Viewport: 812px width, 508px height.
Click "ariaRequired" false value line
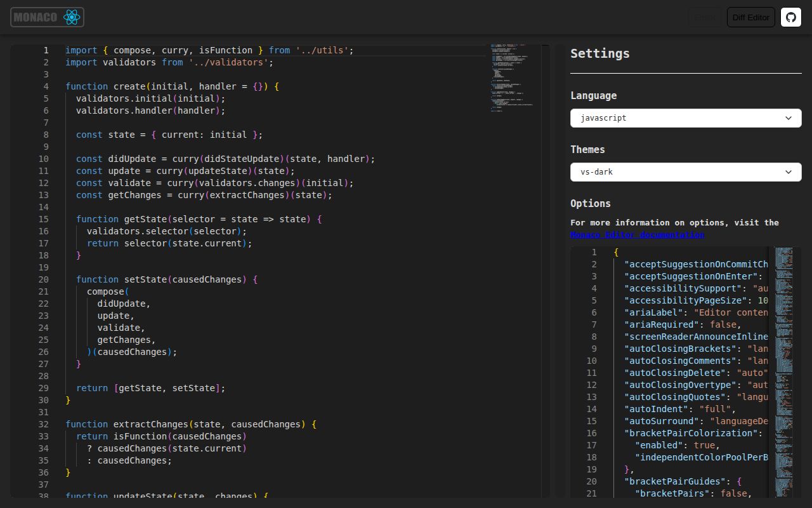[683, 324]
